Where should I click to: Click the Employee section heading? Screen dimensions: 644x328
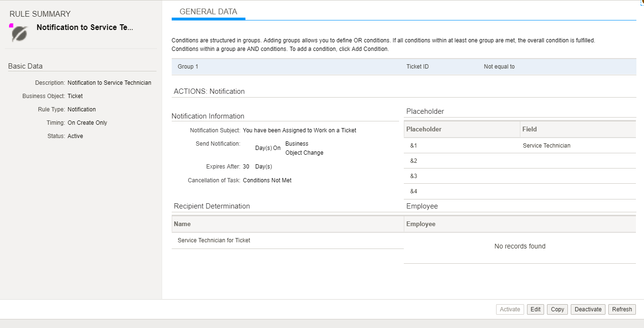tap(422, 206)
